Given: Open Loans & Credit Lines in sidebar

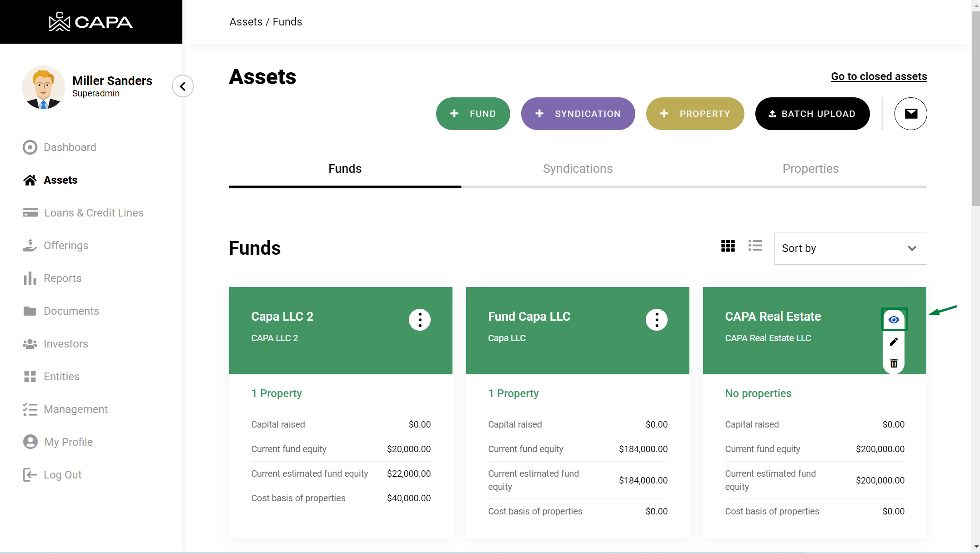Looking at the screenshot, I should tap(94, 213).
